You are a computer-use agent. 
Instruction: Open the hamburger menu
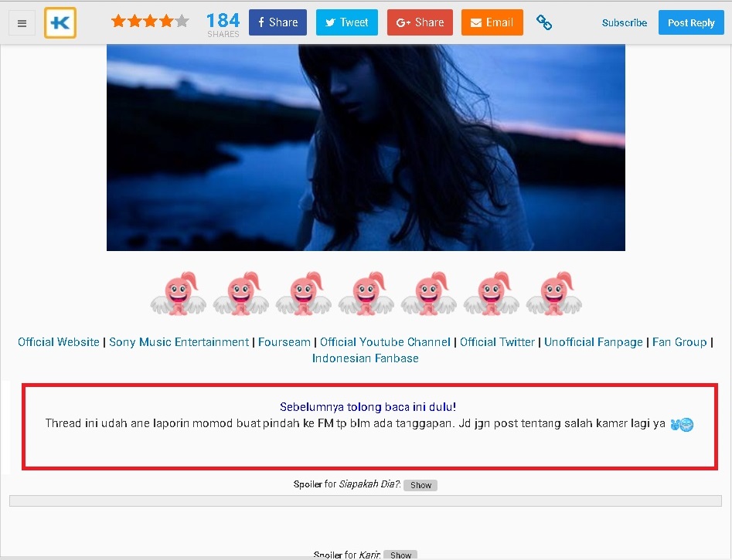22,23
